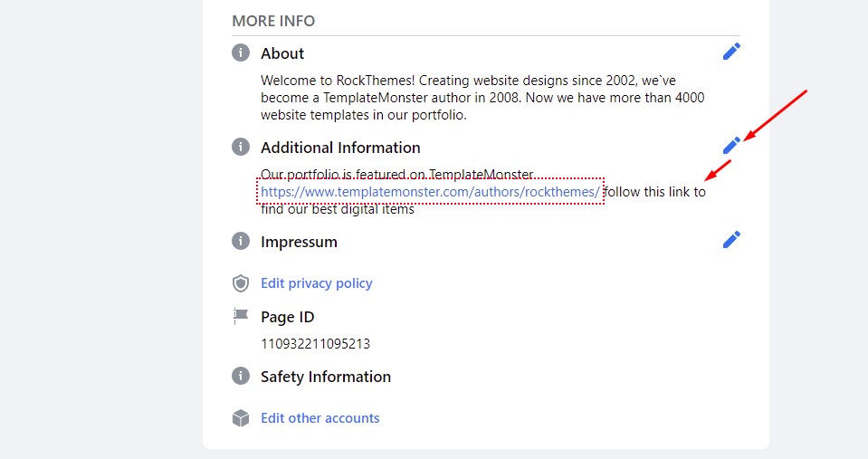Open the Edit privacy policy link

pos(316,283)
